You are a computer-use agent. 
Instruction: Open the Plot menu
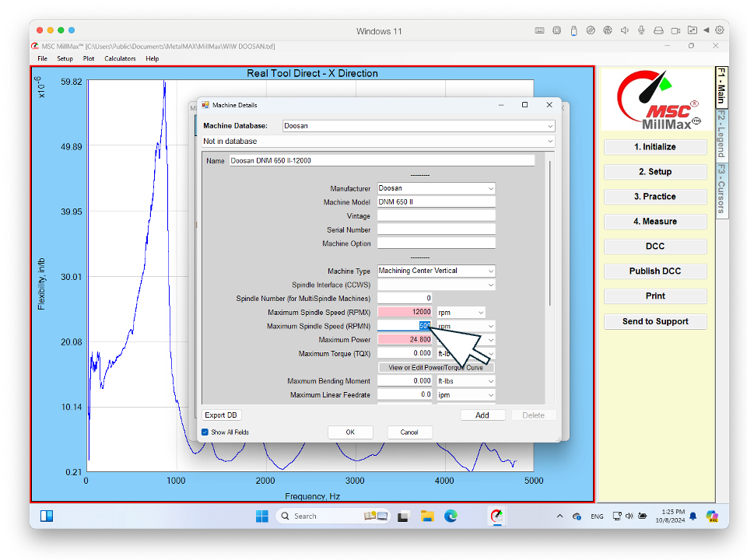click(89, 58)
